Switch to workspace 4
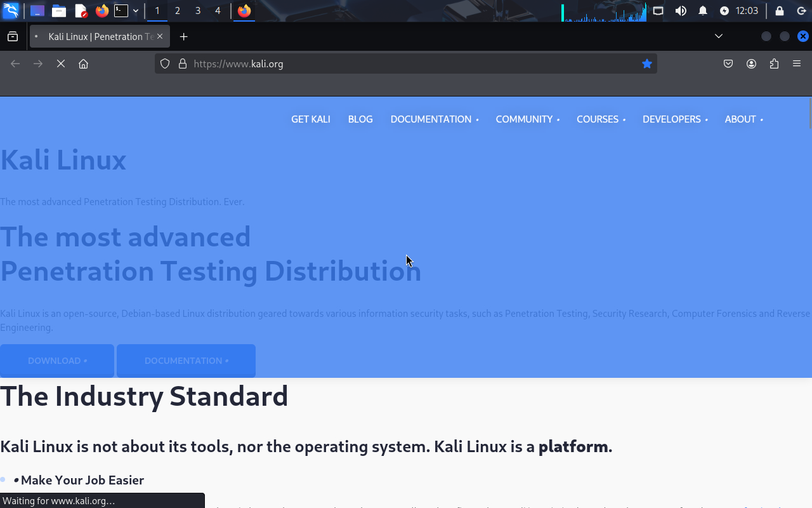The image size is (812, 508). [x=218, y=11]
